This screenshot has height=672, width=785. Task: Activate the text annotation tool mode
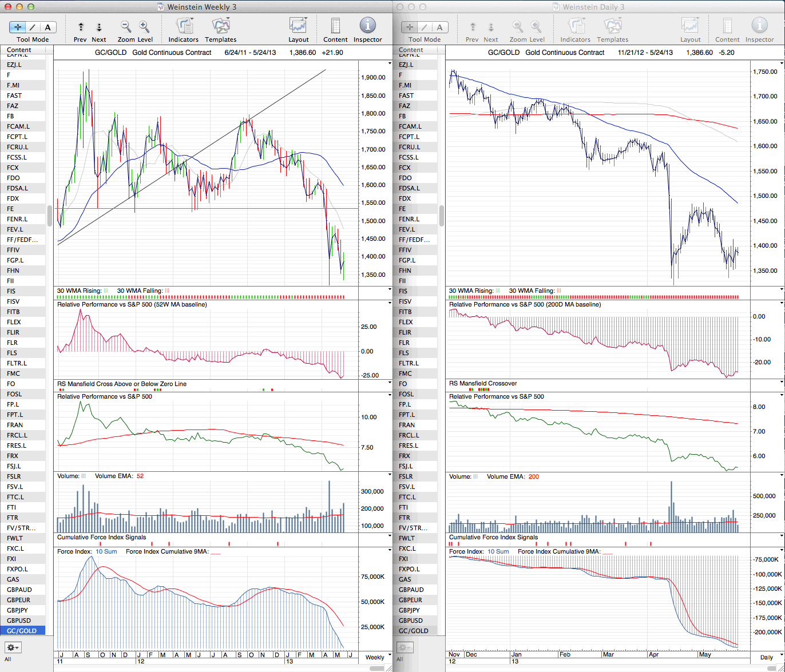point(47,27)
